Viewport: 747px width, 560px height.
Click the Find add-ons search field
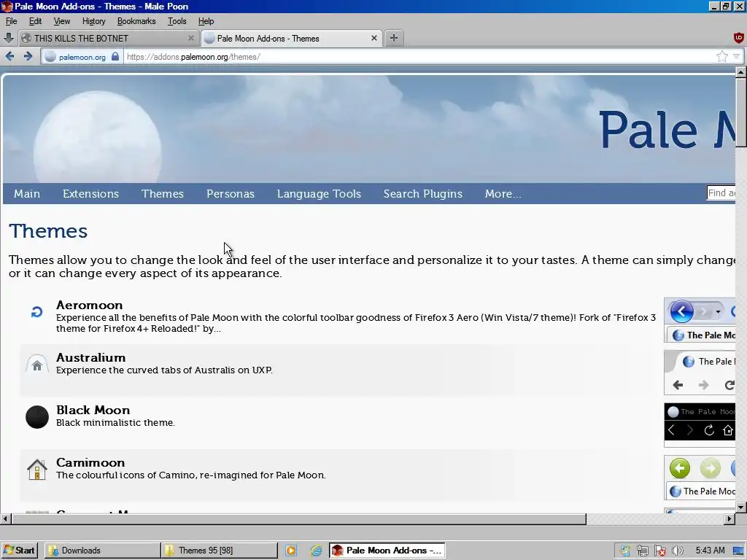pyautogui.click(x=721, y=192)
